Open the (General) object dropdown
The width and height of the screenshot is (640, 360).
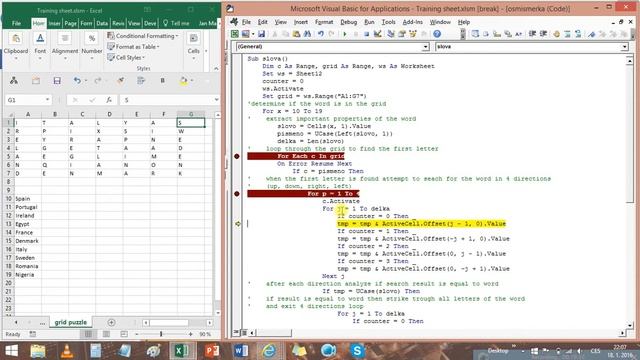425,47
